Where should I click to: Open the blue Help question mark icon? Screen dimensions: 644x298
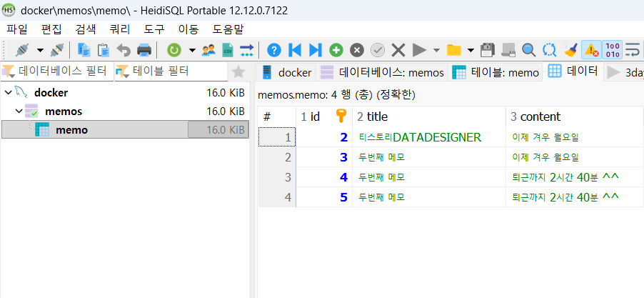pyautogui.click(x=274, y=50)
